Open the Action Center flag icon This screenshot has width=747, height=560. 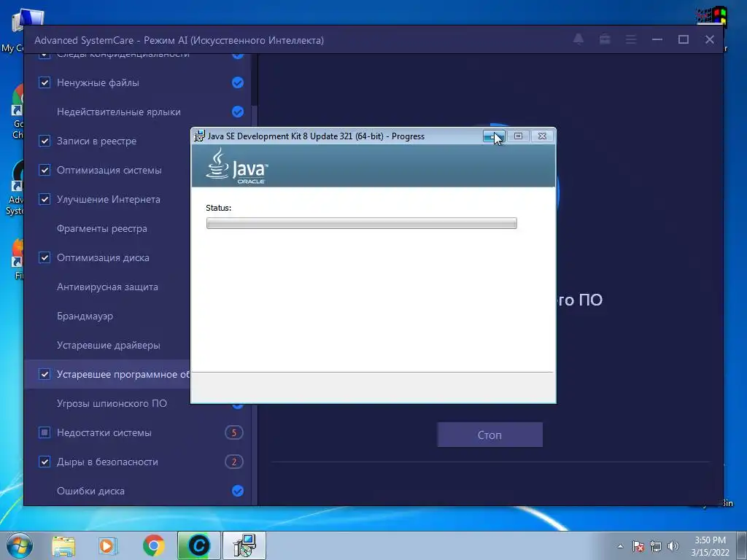(x=638, y=546)
